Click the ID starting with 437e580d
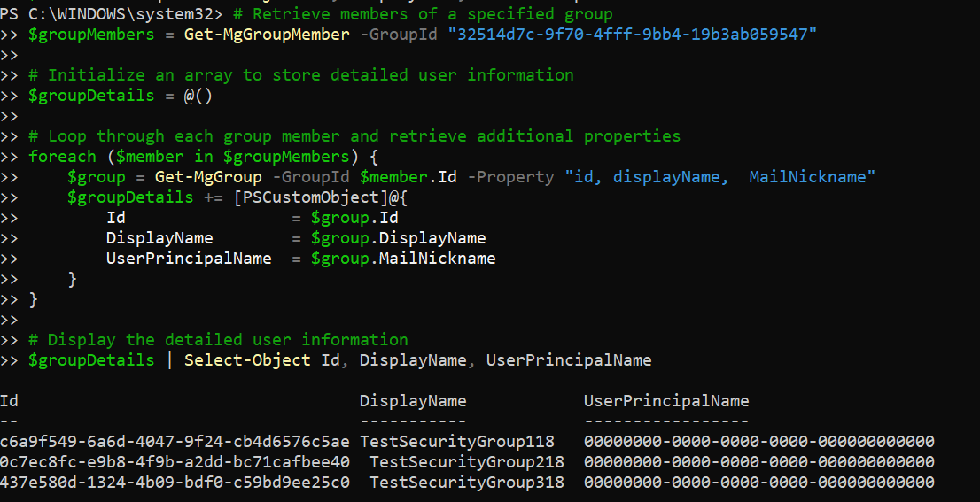 point(175,483)
